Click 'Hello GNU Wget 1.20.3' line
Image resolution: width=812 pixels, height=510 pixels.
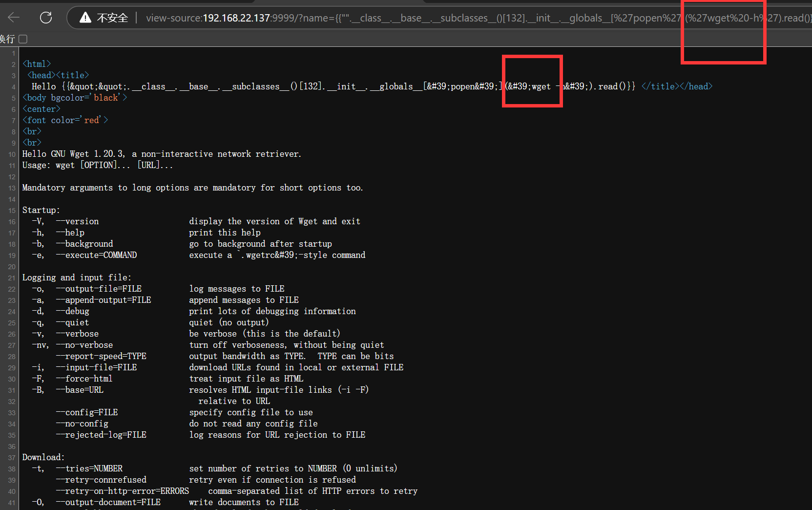(x=162, y=154)
